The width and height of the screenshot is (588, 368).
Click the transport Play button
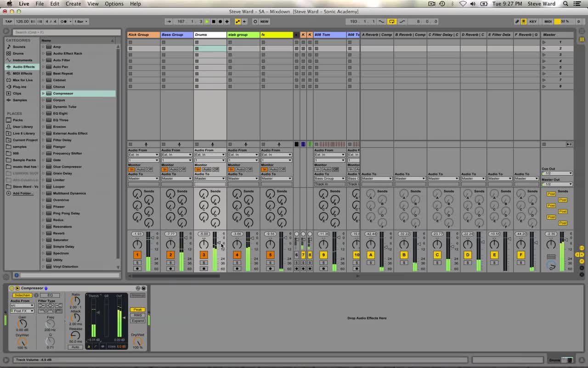pyautogui.click(x=207, y=21)
